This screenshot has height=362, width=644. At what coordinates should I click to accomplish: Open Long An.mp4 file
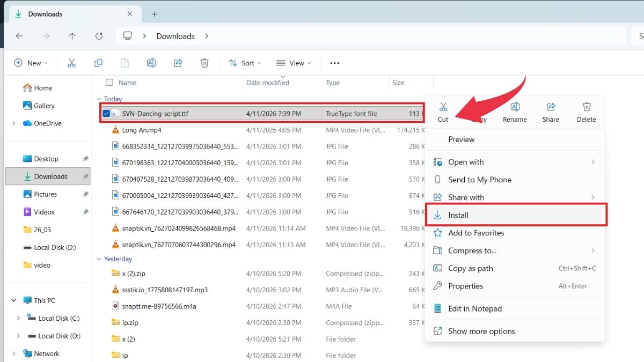pyautogui.click(x=142, y=130)
